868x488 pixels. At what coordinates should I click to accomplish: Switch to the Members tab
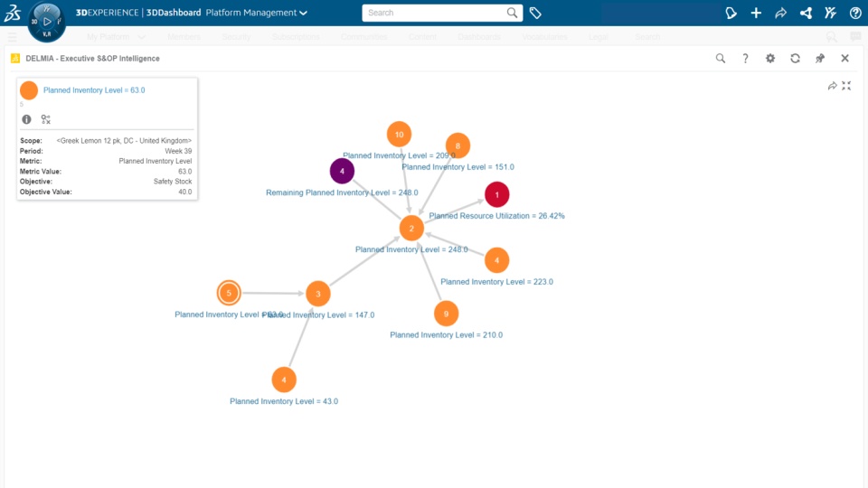point(184,36)
